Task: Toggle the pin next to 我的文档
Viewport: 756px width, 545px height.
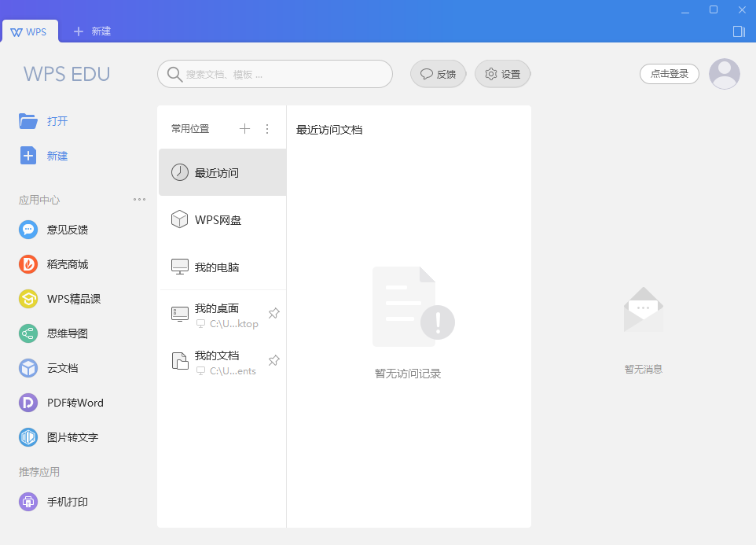Action: [x=273, y=361]
